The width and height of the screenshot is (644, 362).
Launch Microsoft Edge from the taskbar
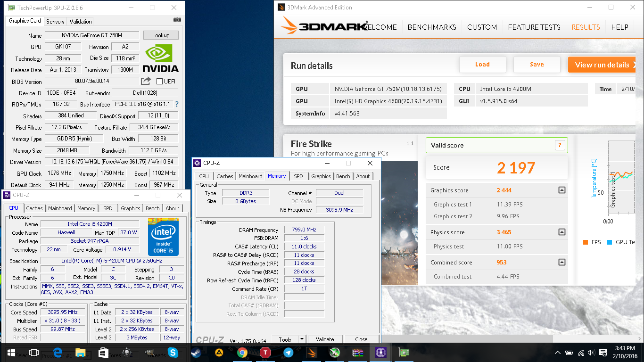(x=58, y=352)
